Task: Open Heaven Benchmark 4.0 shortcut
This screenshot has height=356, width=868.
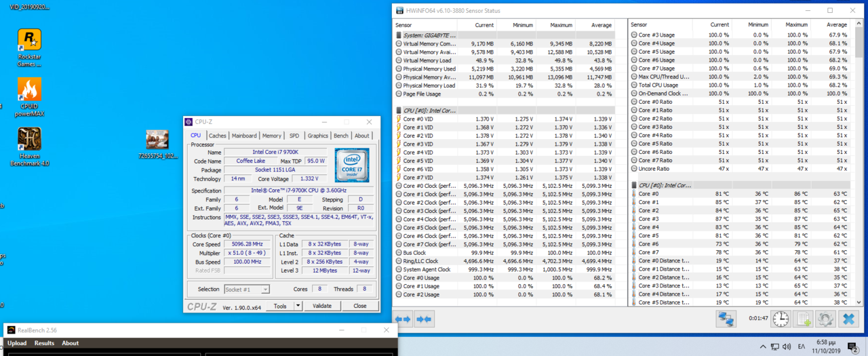Action: click(29, 147)
